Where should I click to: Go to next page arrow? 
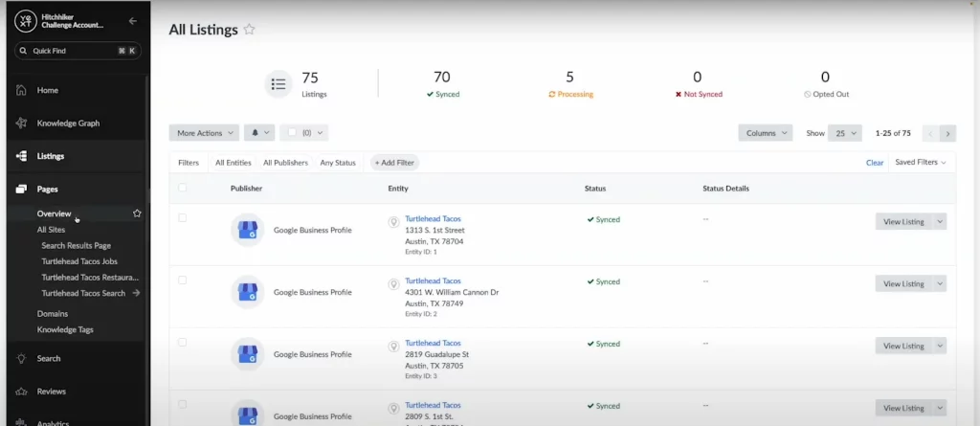coord(948,133)
